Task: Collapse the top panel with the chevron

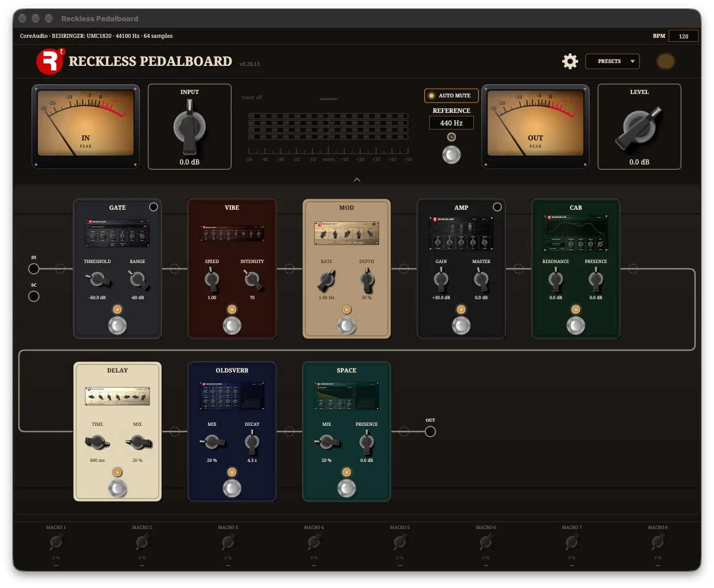Action: [x=357, y=179]
